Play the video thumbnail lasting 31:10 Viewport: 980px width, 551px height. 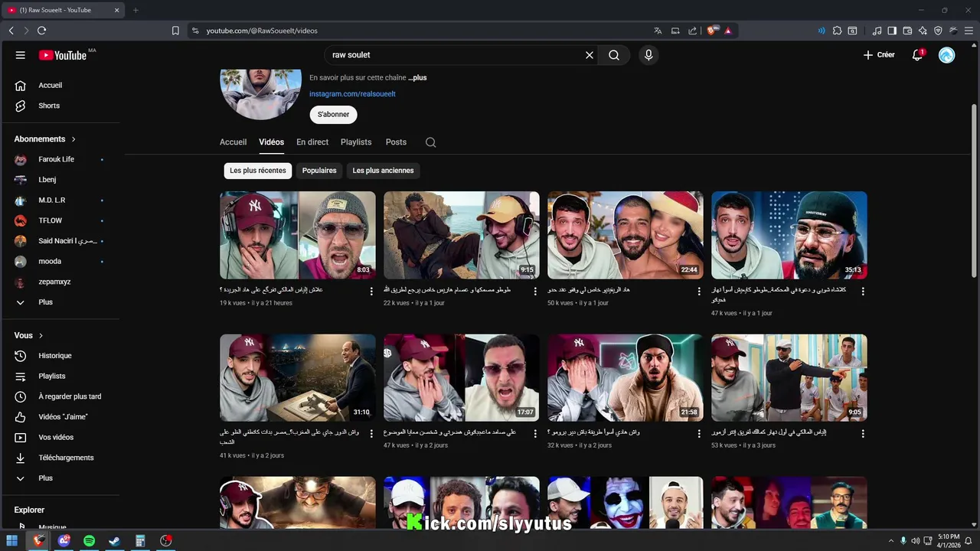[298, 377]
